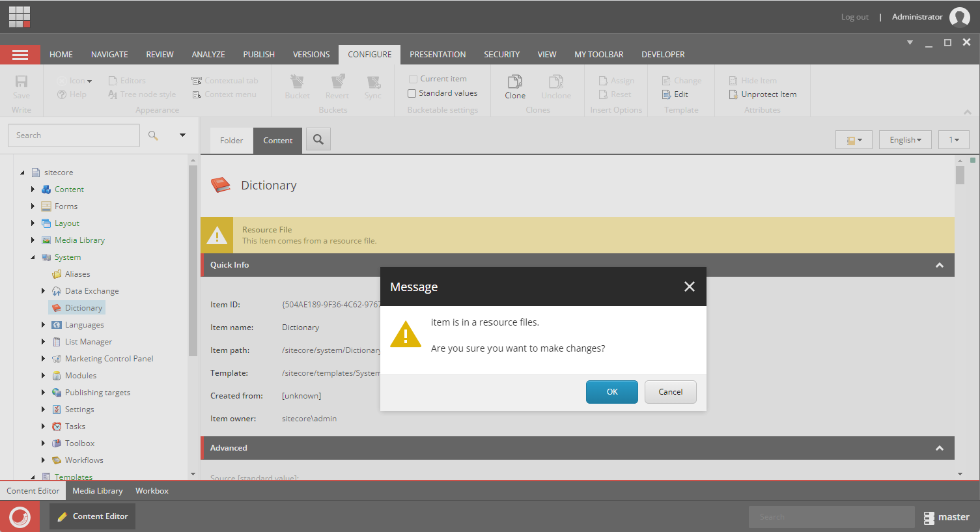This screenshot has width=980, height=532.
Task: Open the Sitecore Launchpad grid icon
Action: click(x=20, y=17)
